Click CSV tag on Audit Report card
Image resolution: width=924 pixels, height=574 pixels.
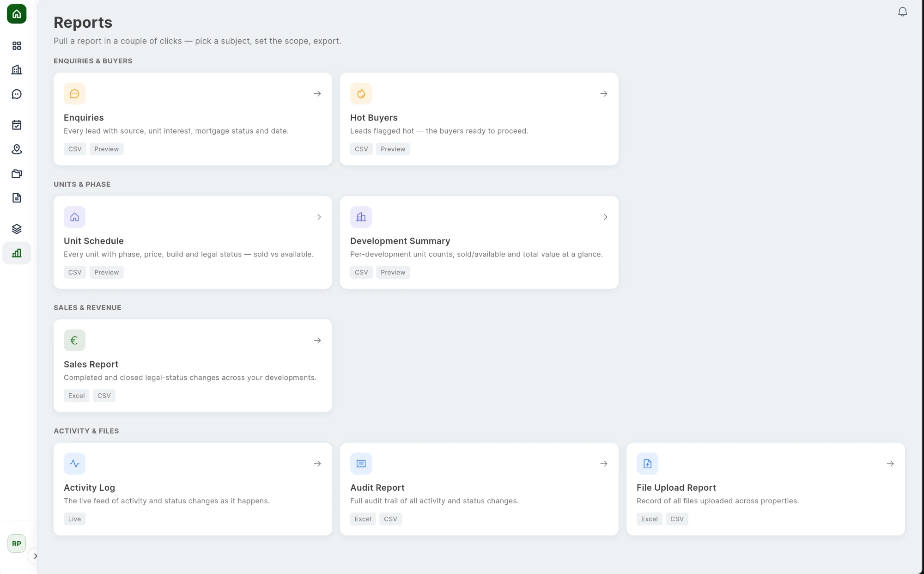click(390, 519)
